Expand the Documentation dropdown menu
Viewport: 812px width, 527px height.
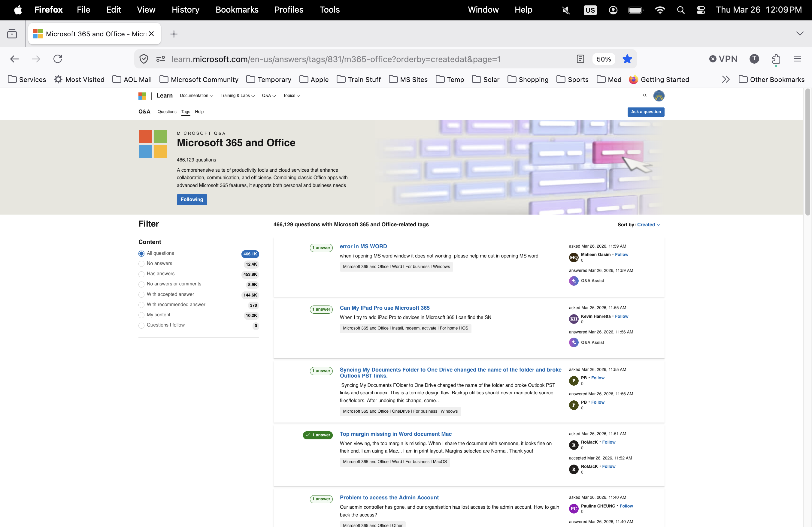196,96
